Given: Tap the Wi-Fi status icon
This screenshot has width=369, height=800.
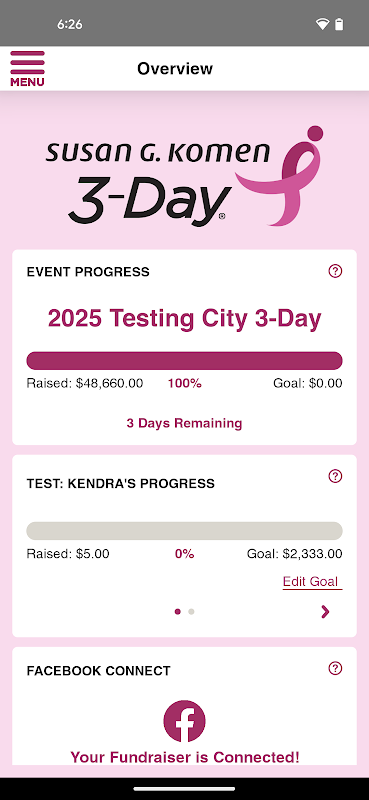Looking at the screenshot, I should tap(322, 24).
